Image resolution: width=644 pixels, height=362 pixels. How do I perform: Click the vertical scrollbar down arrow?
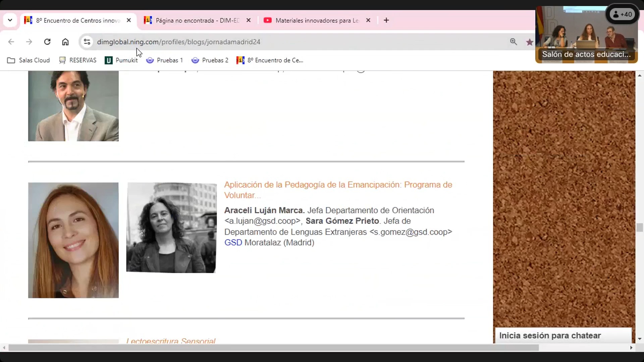coord(640,339)
